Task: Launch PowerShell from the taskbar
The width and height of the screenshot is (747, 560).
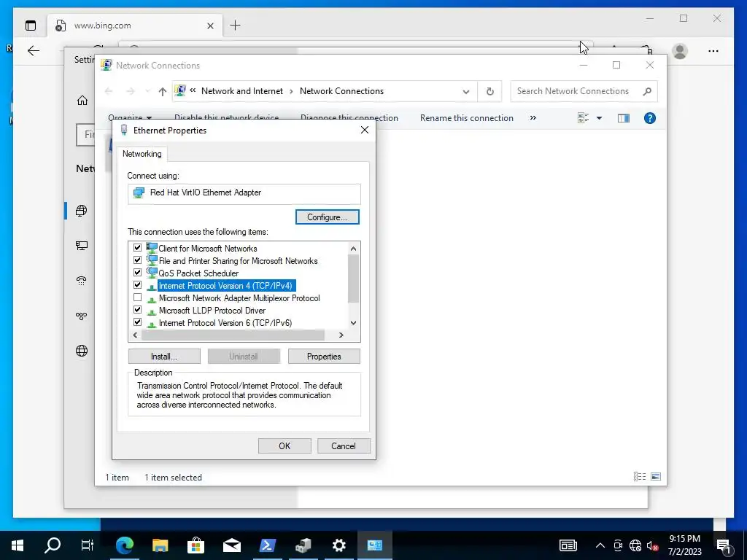Action: (267, 545)
